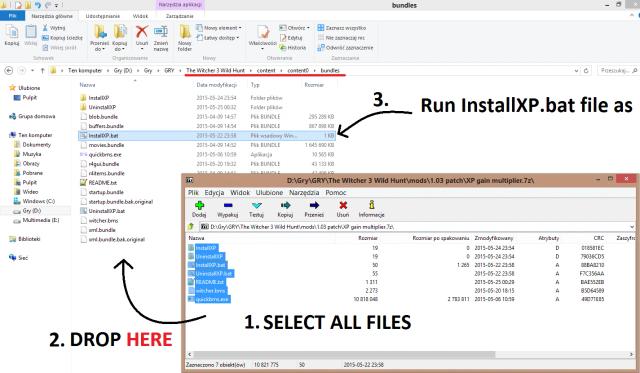640x373 pixels.
Task: Click the Testuj (Test) toolbar icon
Action: [x=256, y=205]
